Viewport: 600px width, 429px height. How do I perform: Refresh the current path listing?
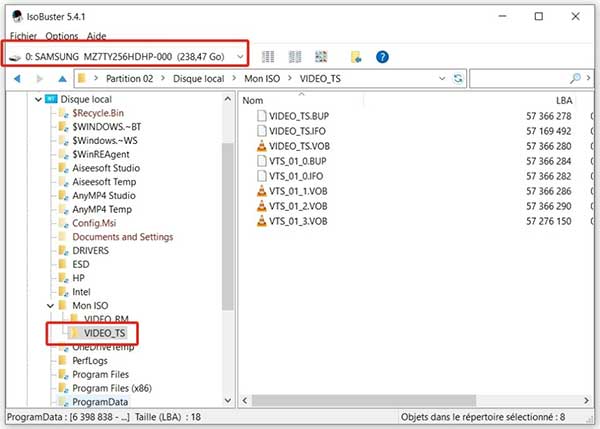click(458, 78)
